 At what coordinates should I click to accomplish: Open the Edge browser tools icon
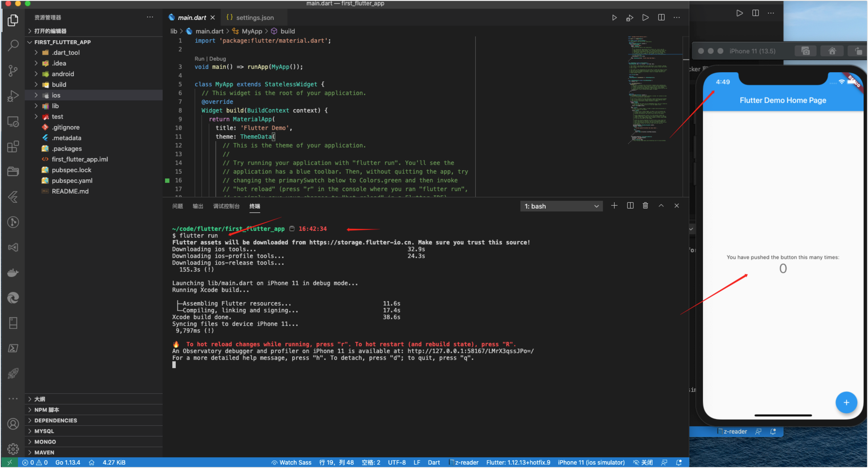pos(13,298)
